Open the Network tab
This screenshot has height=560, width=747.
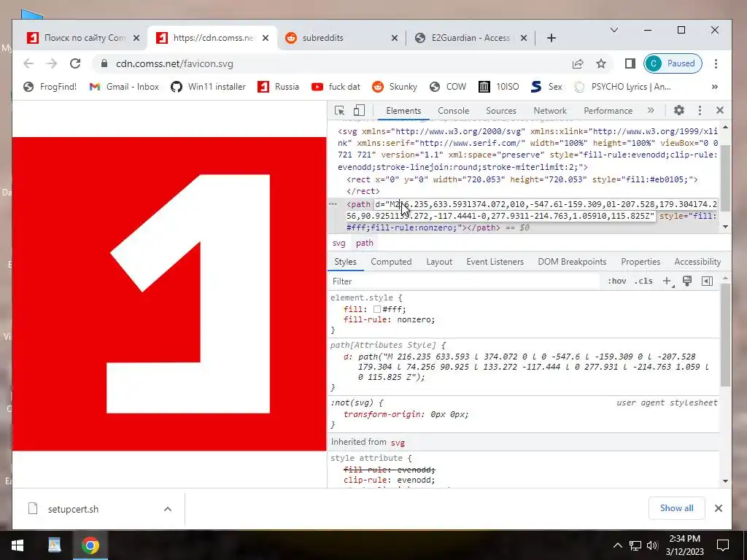pyautogui.click(x=550, y=111)
